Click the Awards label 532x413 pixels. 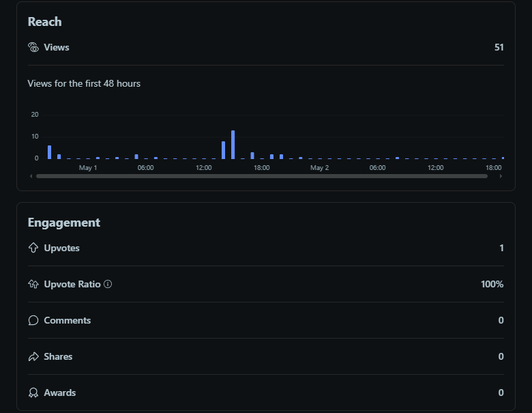tap(60, 393)
